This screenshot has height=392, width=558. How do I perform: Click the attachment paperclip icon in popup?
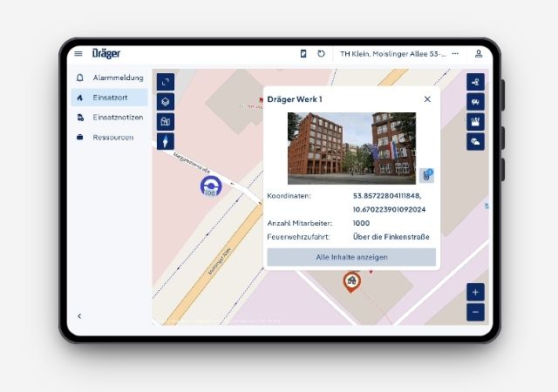point(426,175)
